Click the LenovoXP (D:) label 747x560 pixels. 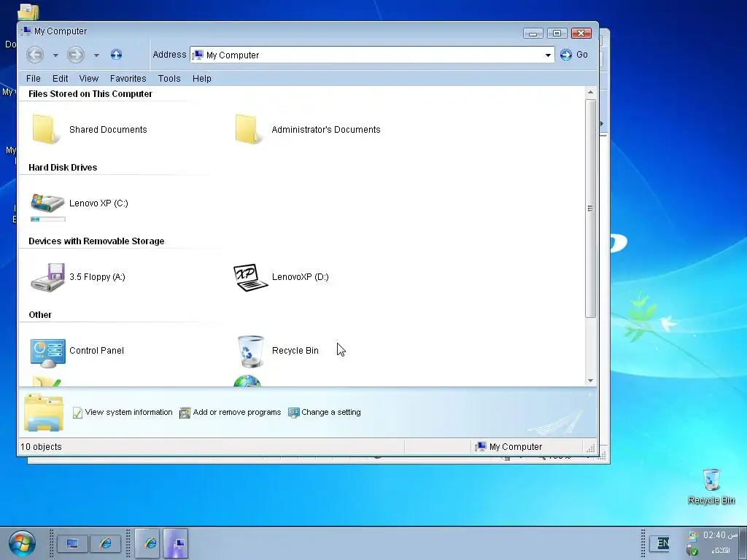[x=300, y=277]
